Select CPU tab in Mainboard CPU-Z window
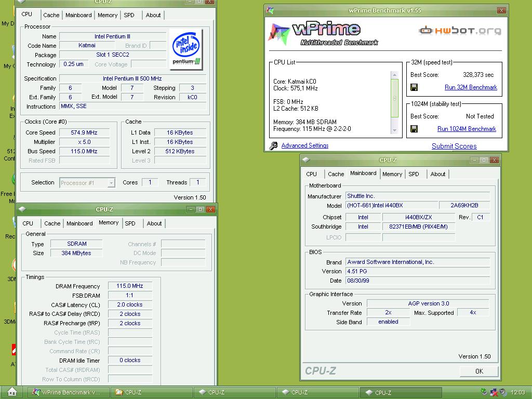 click(312, 174)
